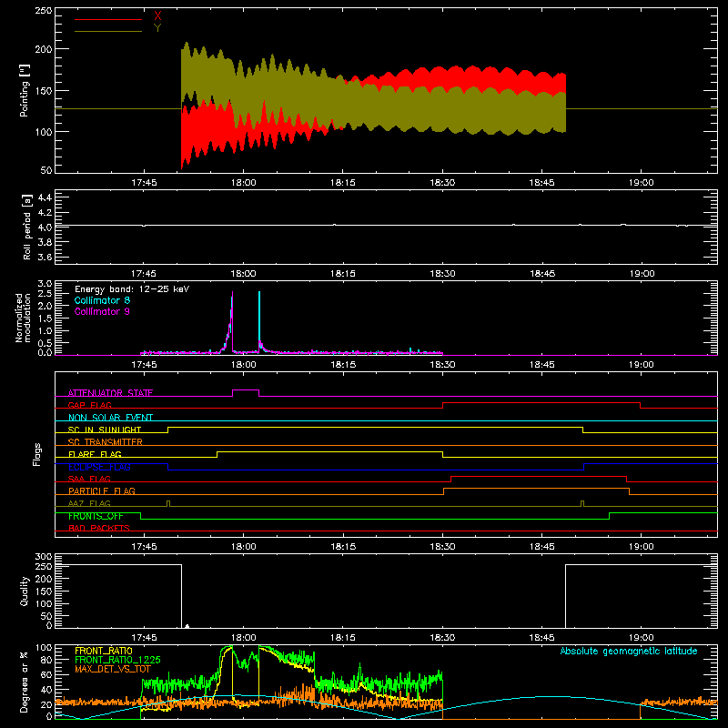Viewport: 728px width, 728px height.
Task: Click the cyan 'Collimator 8' legend text
Action: coord(102,300)
